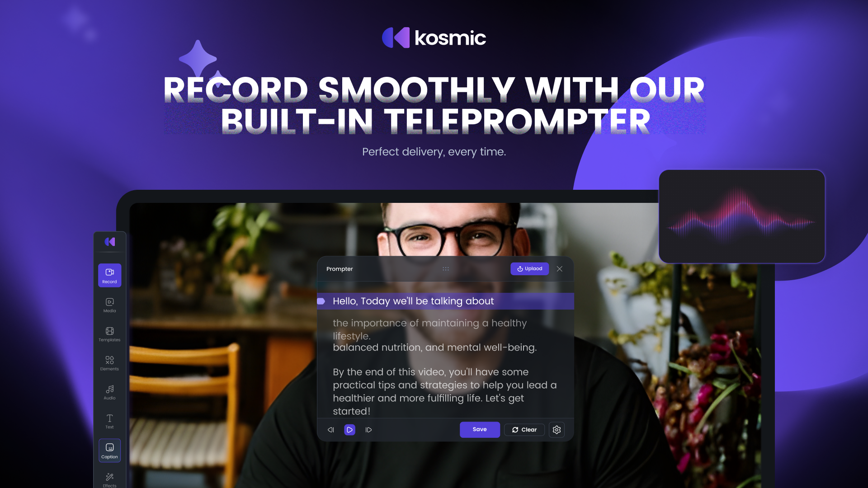Click Save in the Prompter panel
Viewport: 868px width, 488px height.
click(x=480, y=429)
